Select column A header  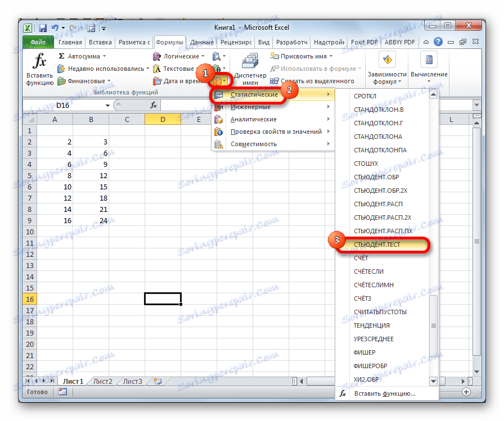tap(55, 120)
